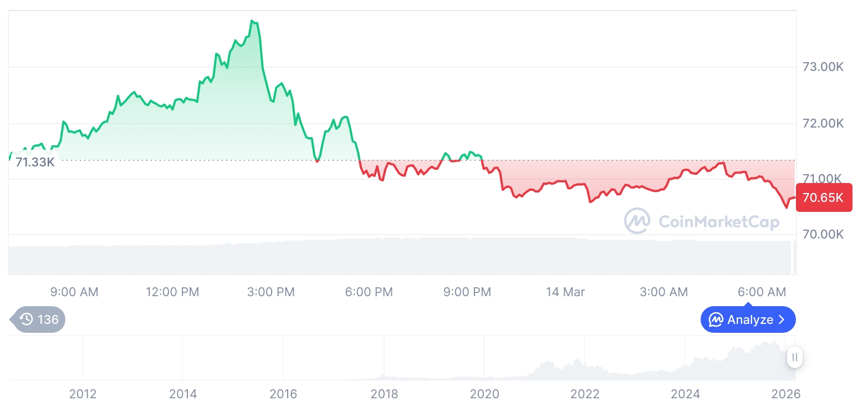
Task: Click the red 70.65K current price tag
Action: [x=823, y=197]
